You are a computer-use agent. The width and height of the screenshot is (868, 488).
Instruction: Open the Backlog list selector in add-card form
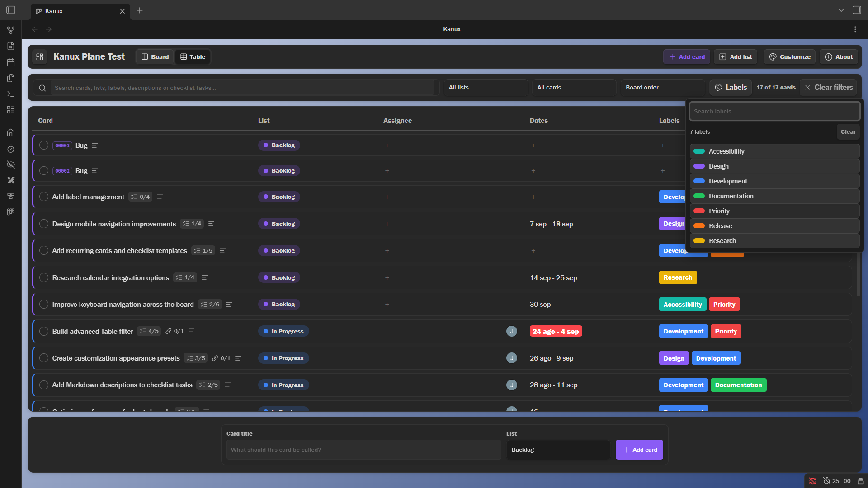point(558,450)
